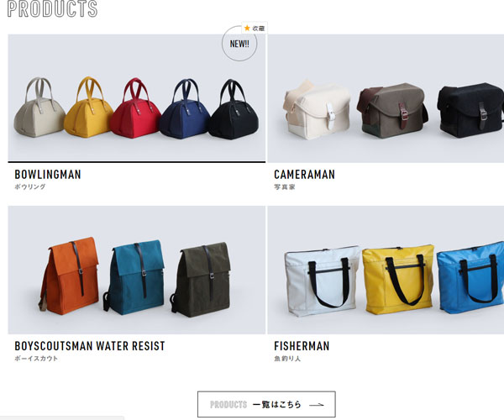Click the NEW!! circular badge
504x420 pixels.
[x=239, y=44]
